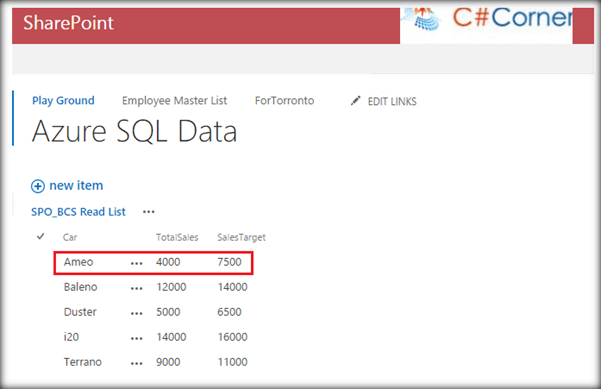Sort by the Car column header
Image resolution: width=601 pixels, height=389 pixels.
click(70, 238)
